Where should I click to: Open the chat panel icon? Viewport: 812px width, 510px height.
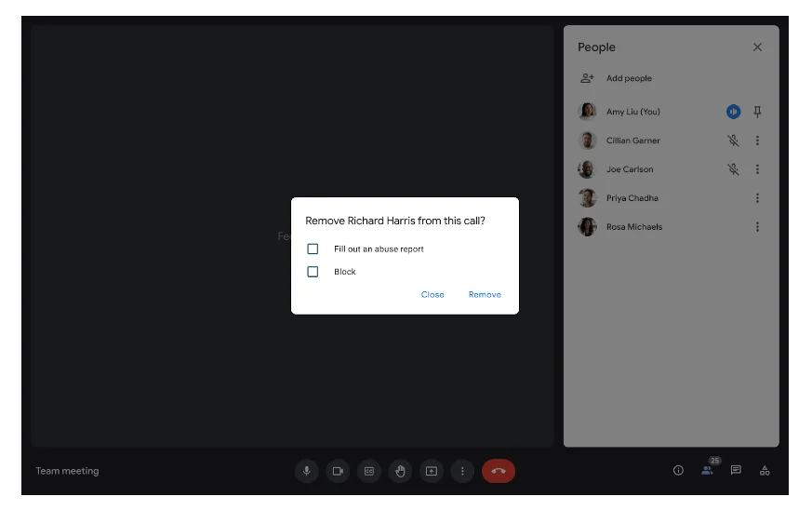click(736, 471)
